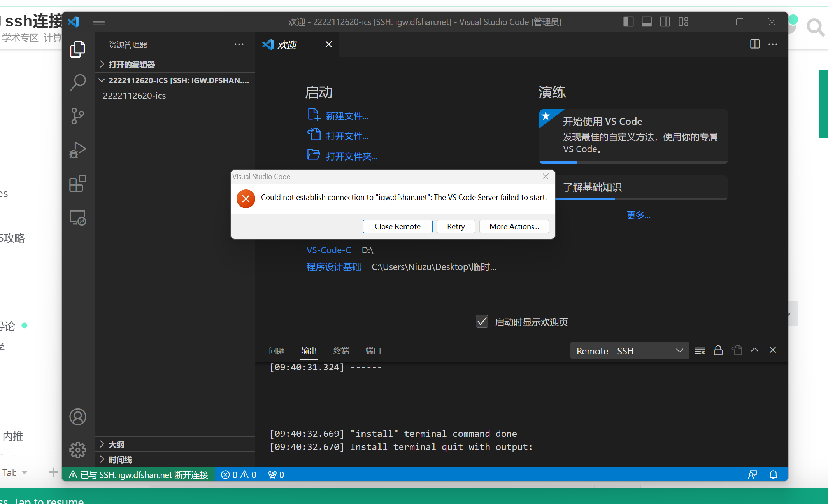Switch to the 终端 panel tab
The image size is (828, 504).
tap(341, 351)
